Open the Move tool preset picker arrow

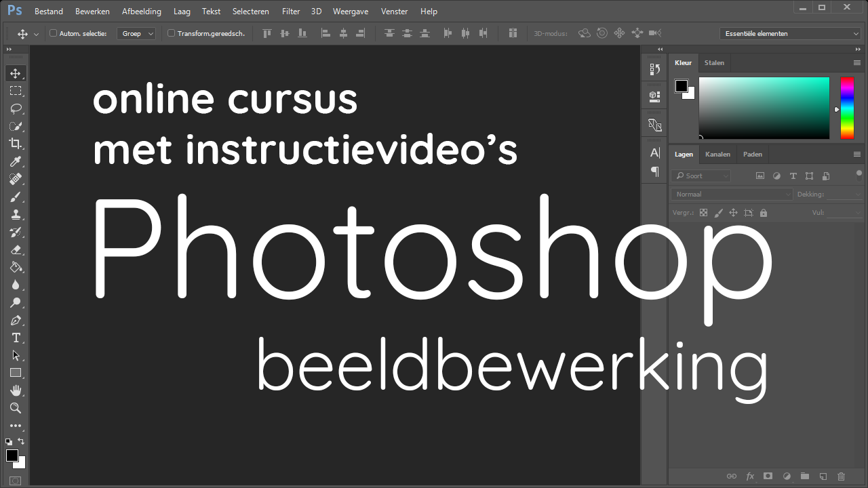point(36,34)
